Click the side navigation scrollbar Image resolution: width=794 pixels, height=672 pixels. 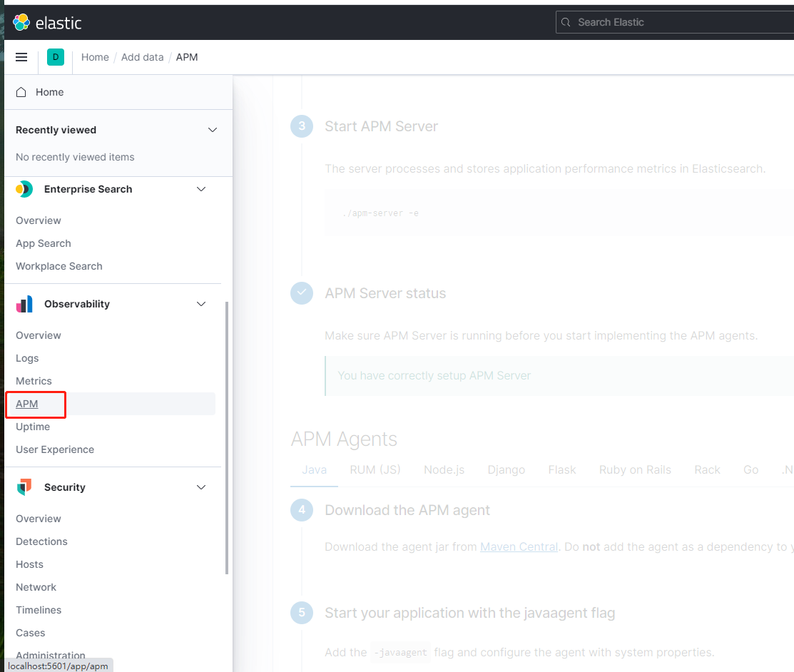(226, 438)
